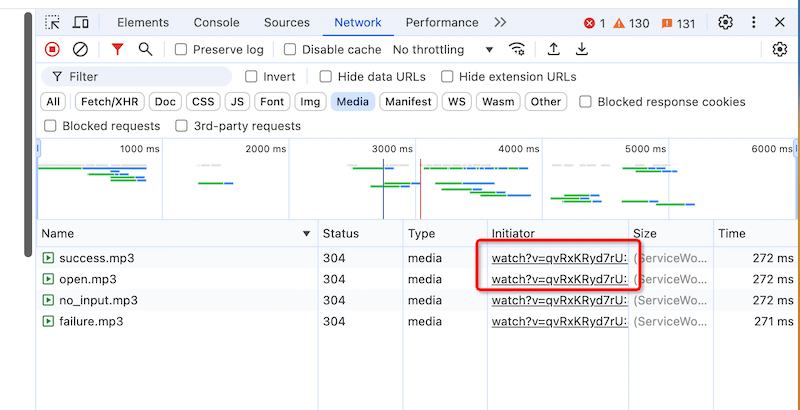
Task: Stop recording network log
Action: tap(52, 49)
